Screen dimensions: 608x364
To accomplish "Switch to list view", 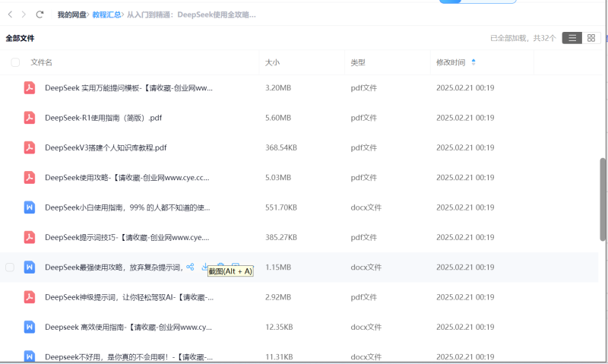I will pos(572,38).
